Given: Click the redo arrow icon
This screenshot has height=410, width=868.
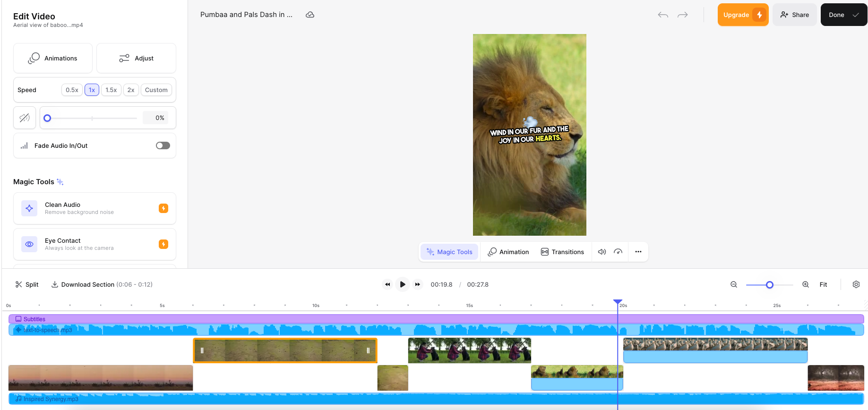Looking at the screenshot, I should [682, 15].
